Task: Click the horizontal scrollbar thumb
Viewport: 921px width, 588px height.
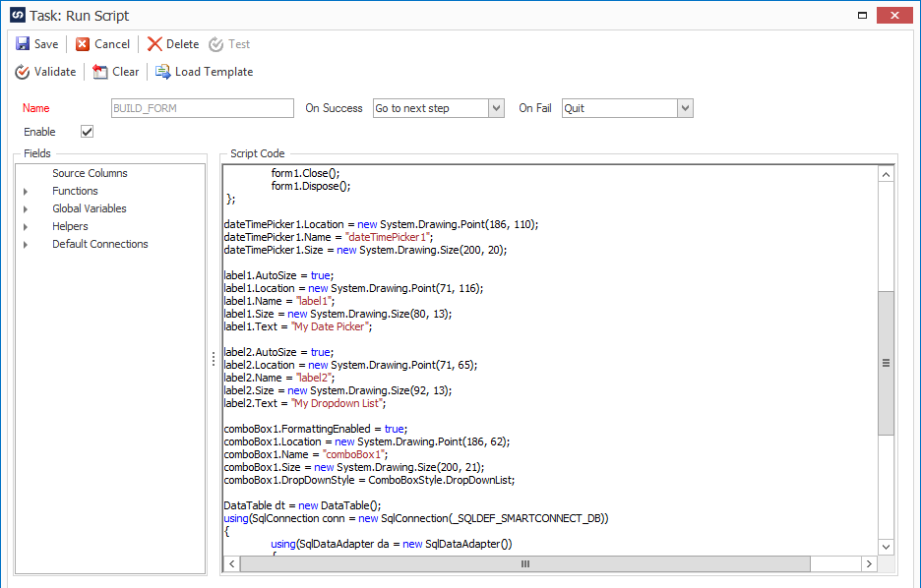Action: tap(525, 564)
